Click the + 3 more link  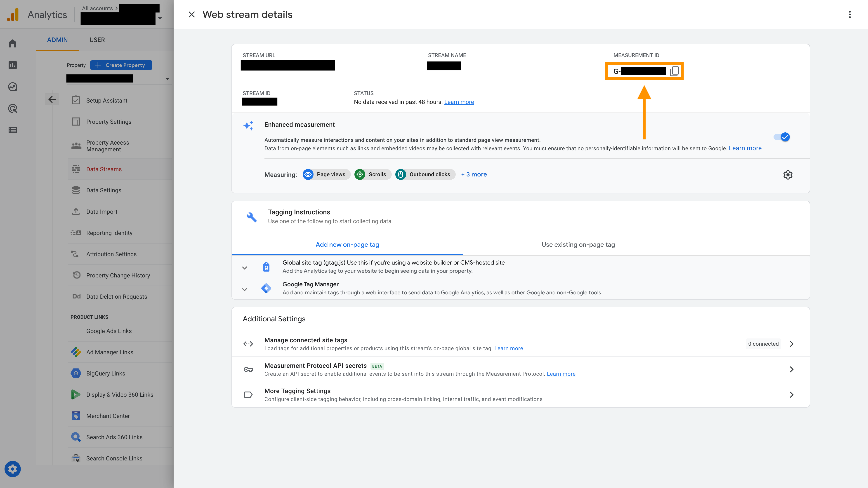474,174
